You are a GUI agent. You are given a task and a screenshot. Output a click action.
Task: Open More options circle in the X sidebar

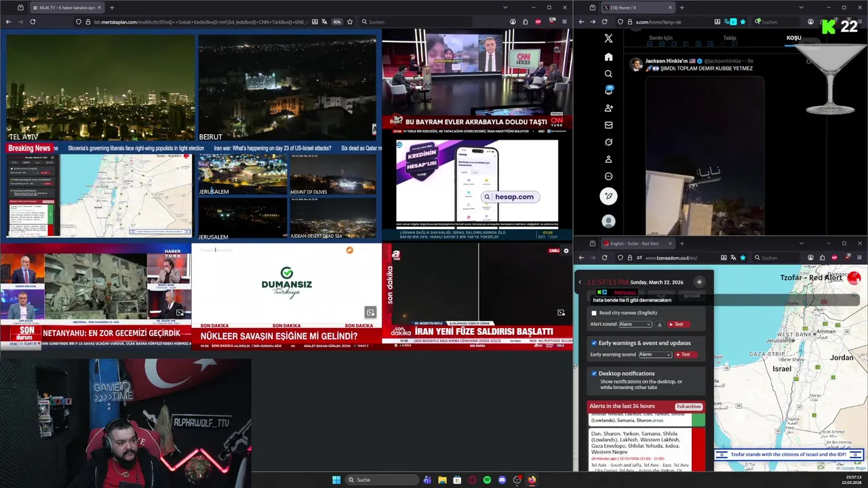click(x=608, y=176)
